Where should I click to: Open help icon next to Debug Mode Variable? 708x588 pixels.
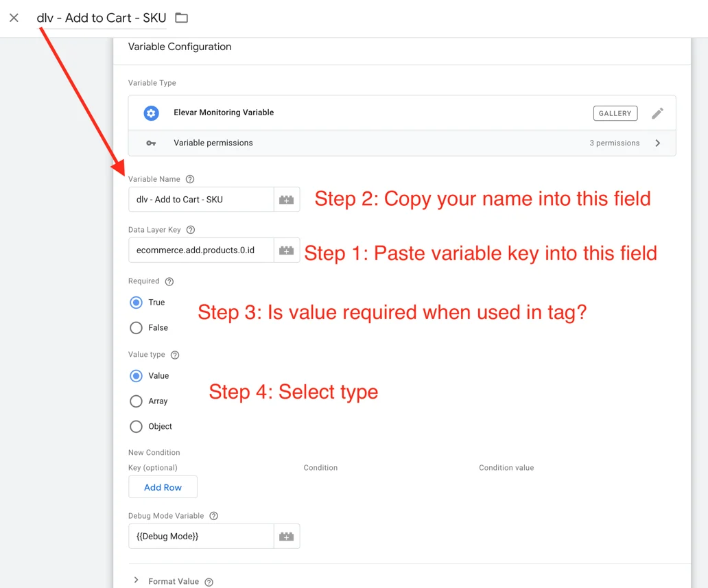pos(213,516)
